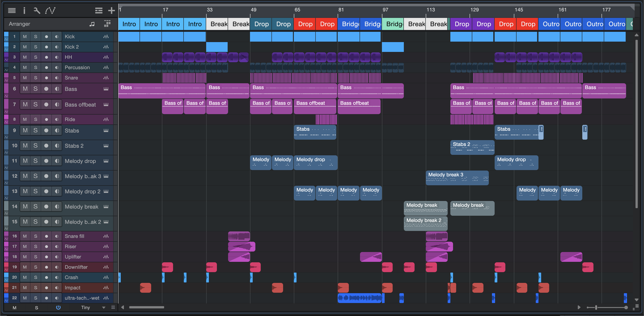This screenshot has width=644, height=316.
Task: Click the Kick track waveform icon
Action: coord(106,36)
